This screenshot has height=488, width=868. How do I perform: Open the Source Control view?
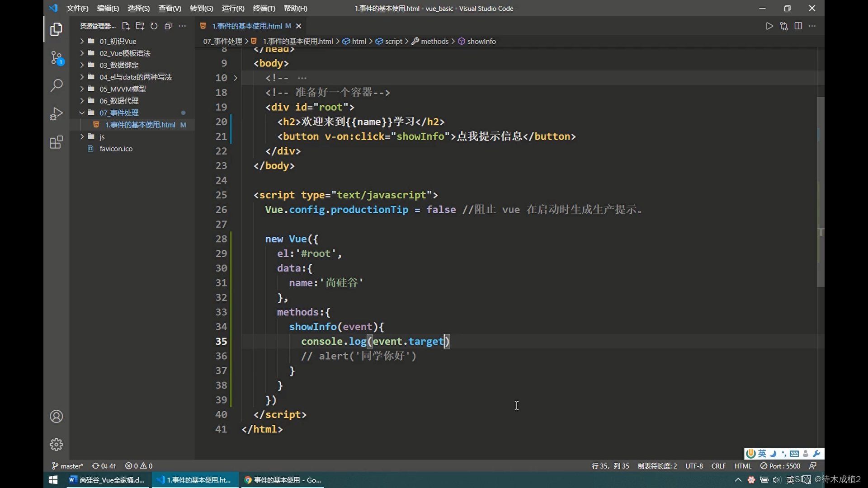(56, 57)
